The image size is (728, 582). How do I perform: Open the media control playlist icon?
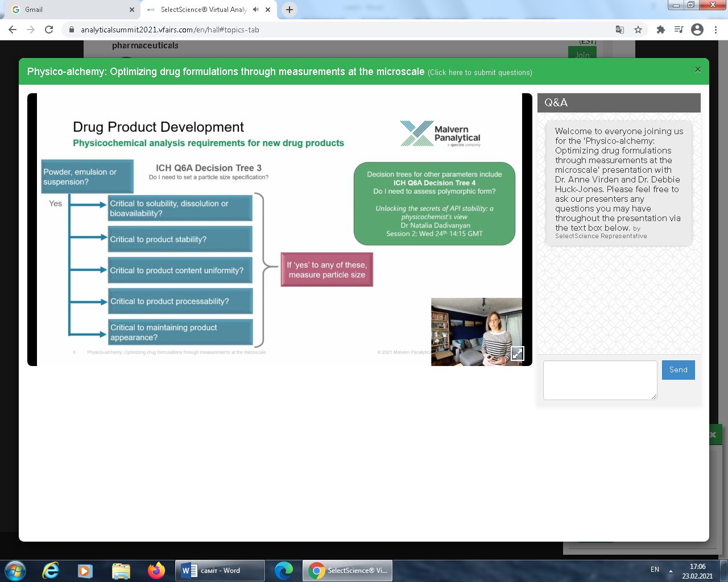[x=679, y=30]
